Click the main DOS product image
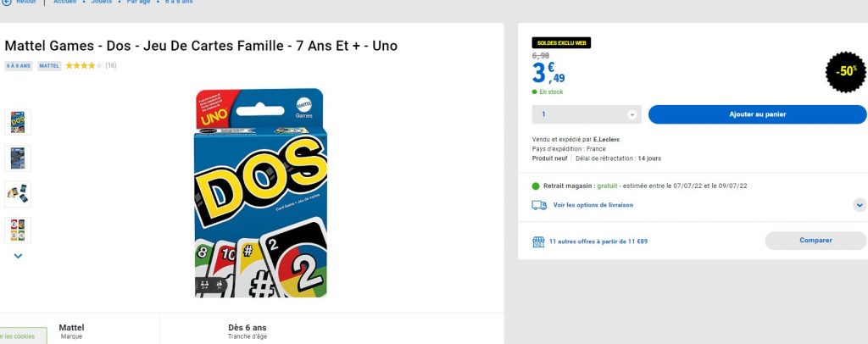 [259, 192]
